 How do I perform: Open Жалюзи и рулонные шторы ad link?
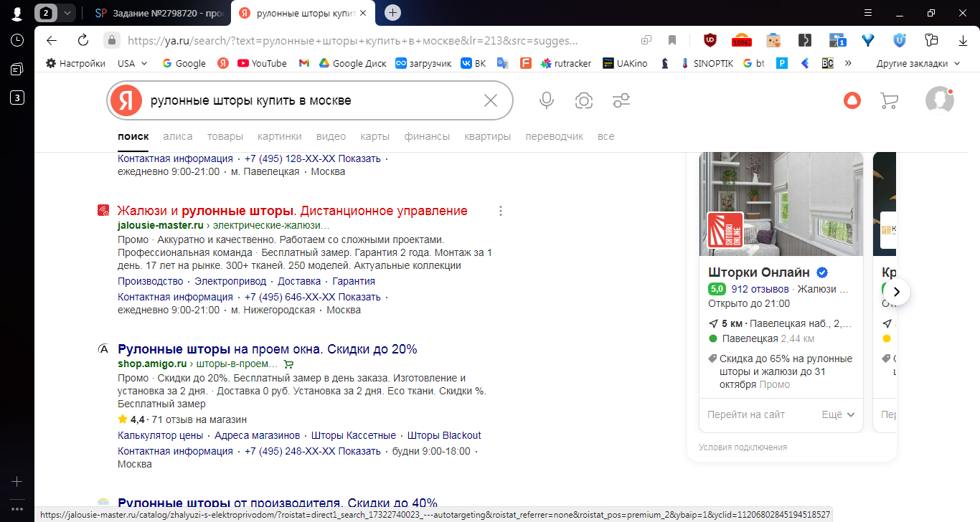293,211
